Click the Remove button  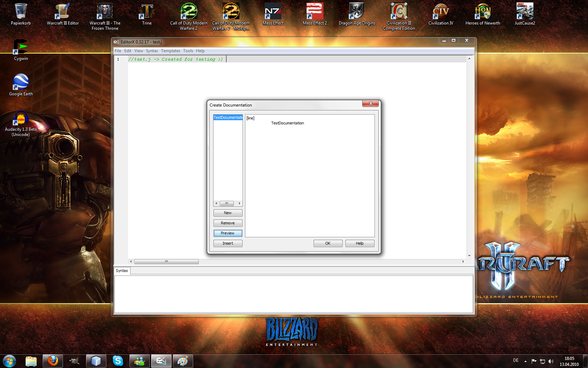tap(228, 223)
